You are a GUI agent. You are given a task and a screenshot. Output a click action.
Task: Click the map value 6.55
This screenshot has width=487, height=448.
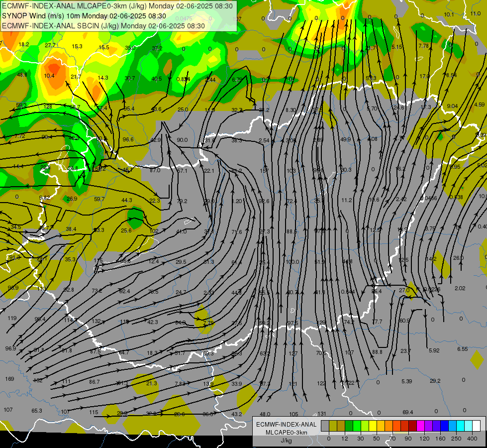click(463, 349)
